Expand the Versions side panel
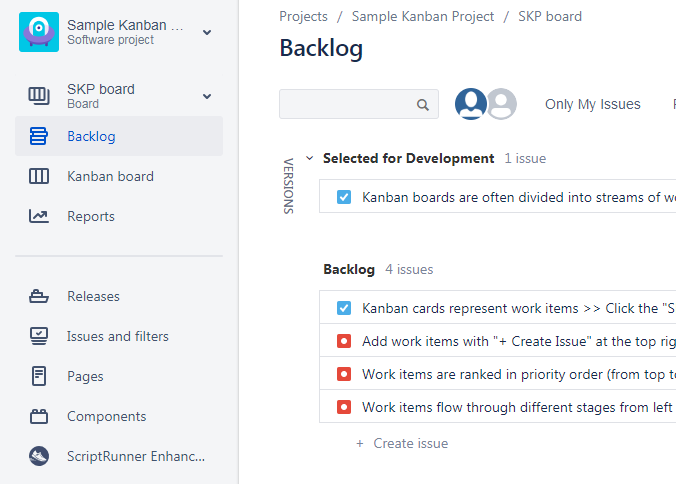 (x=289, y=185)
